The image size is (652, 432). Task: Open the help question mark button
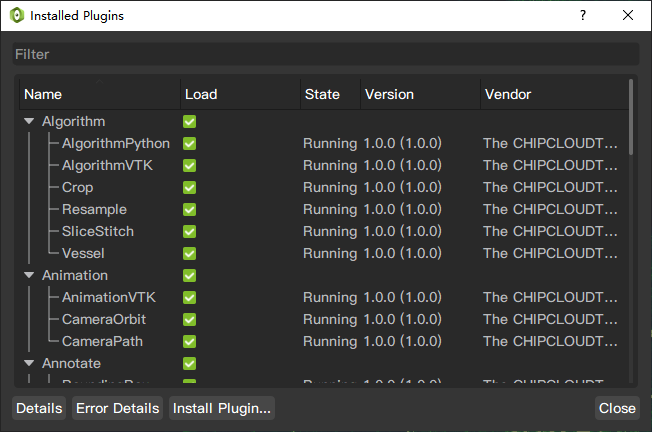coord(583,15)
